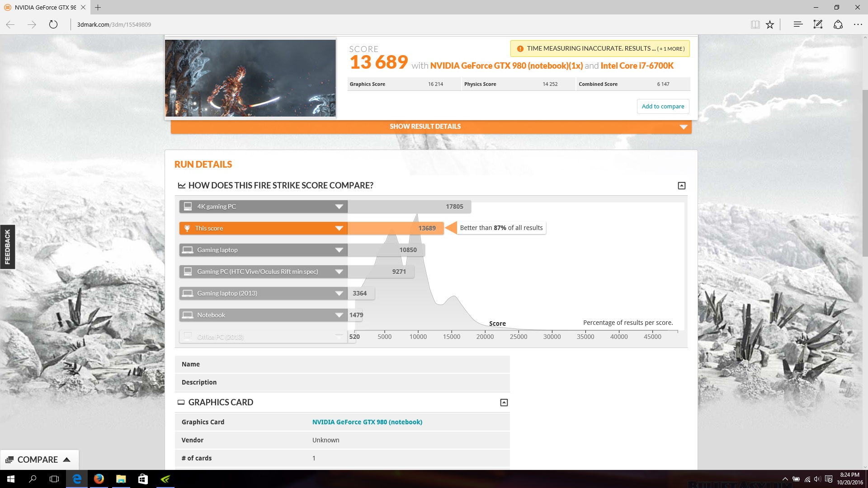Expand the This score dropdown
Viewport: 868px width, 488px height.
click(339, 228)
